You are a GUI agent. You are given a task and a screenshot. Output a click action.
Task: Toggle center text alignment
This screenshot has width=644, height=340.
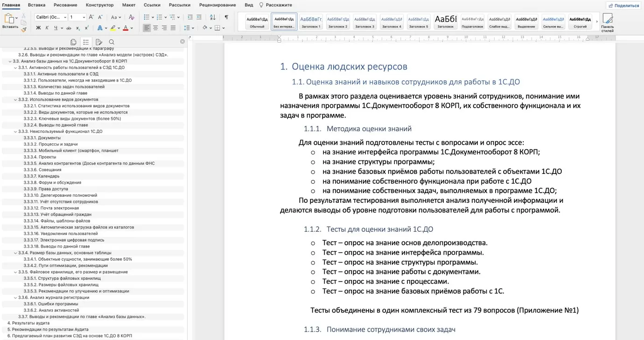[x=155, y=28]
